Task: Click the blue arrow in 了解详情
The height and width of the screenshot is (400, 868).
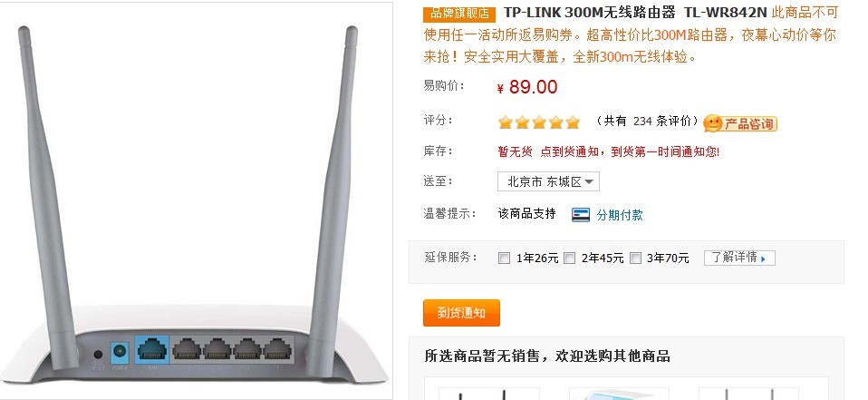Action: 764,259
